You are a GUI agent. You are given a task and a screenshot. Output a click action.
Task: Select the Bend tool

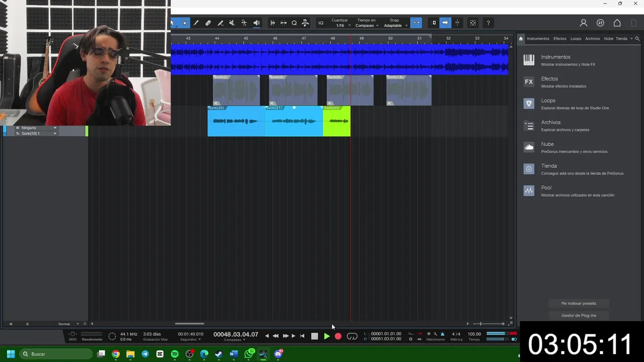244,23
